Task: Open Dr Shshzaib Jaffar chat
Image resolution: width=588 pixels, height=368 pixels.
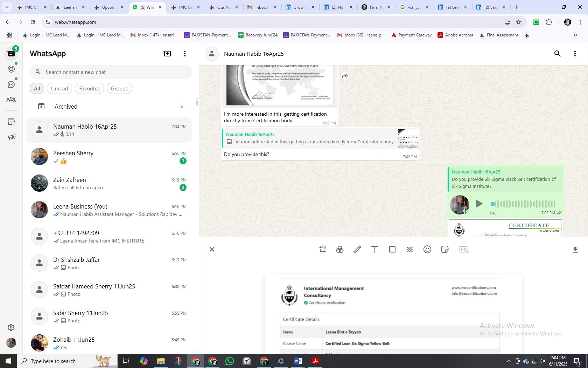Action: point(109,263)
